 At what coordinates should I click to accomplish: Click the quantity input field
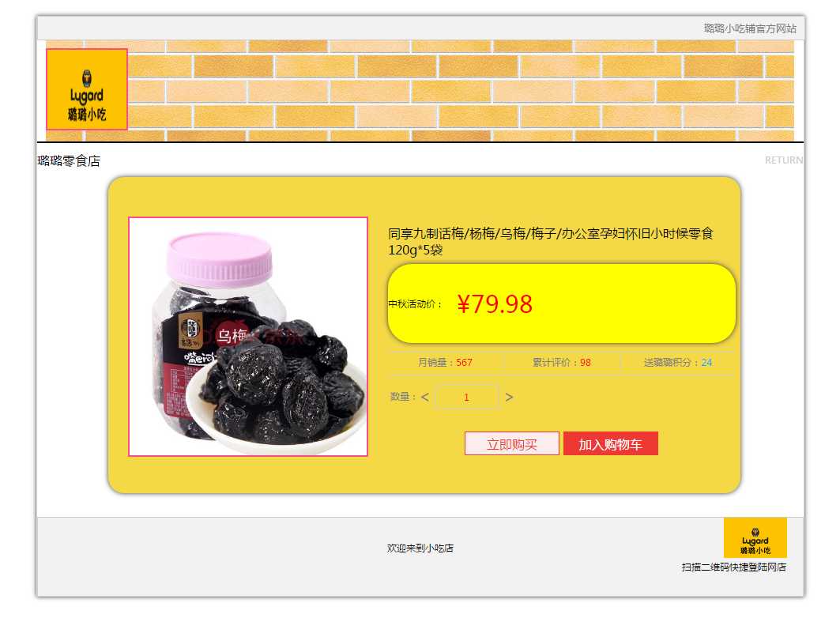coord(466,397)
